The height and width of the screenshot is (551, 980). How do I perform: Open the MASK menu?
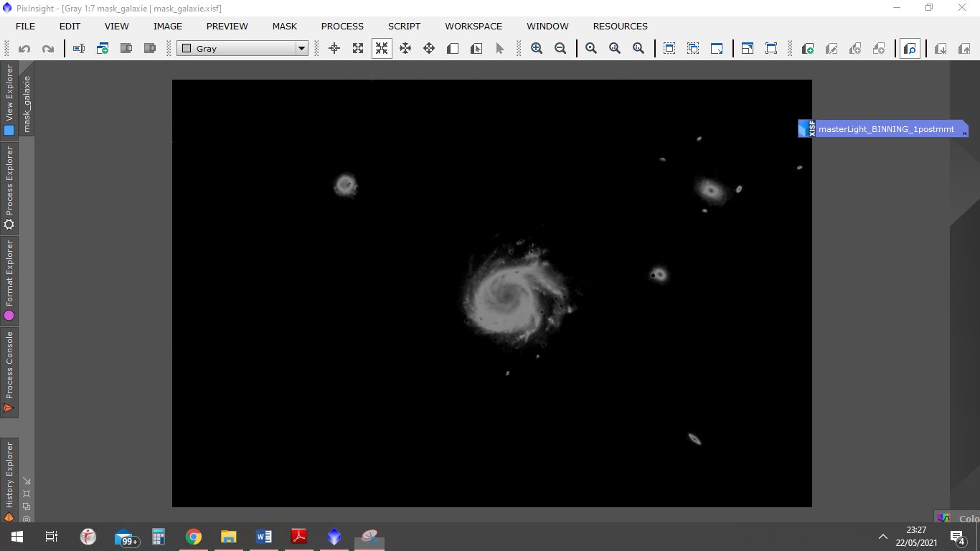click(x=285, y=26)
